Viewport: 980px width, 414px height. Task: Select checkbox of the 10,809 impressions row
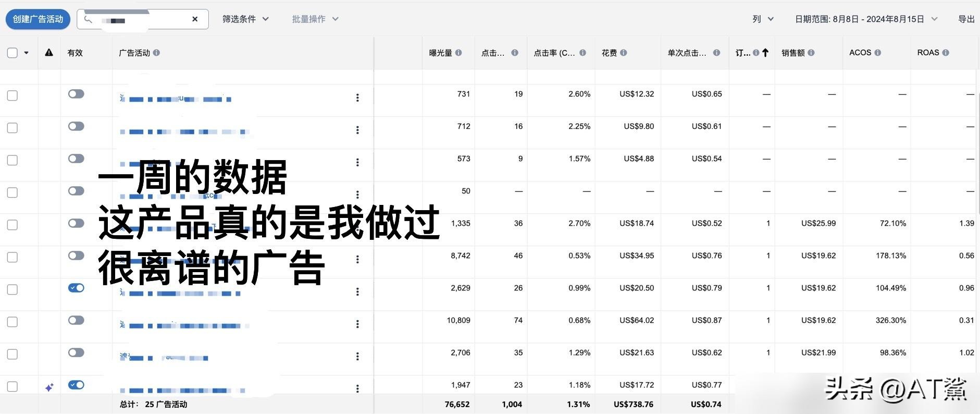pyautogui.click(x=13, y=322)
